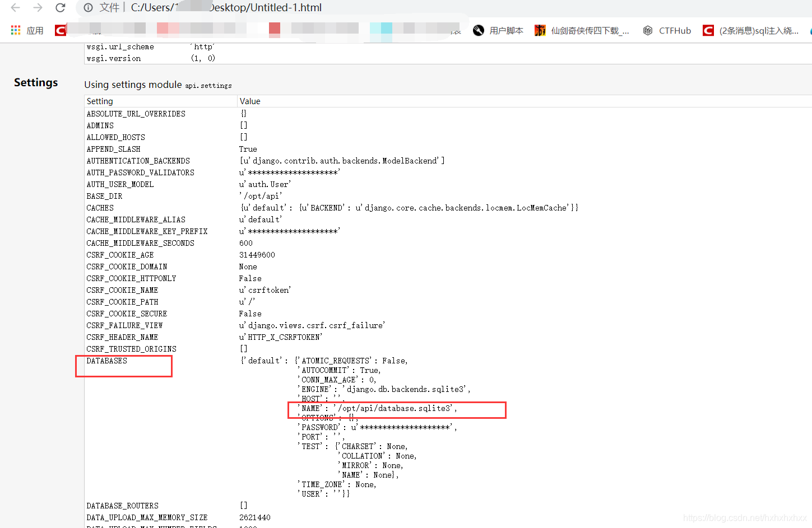Image resolution: width=812 pixels, height=528 pixels.
Task: Select the ABSOLUTE_URL_OVERRIDES setting name
Action: tap(136, 114)
